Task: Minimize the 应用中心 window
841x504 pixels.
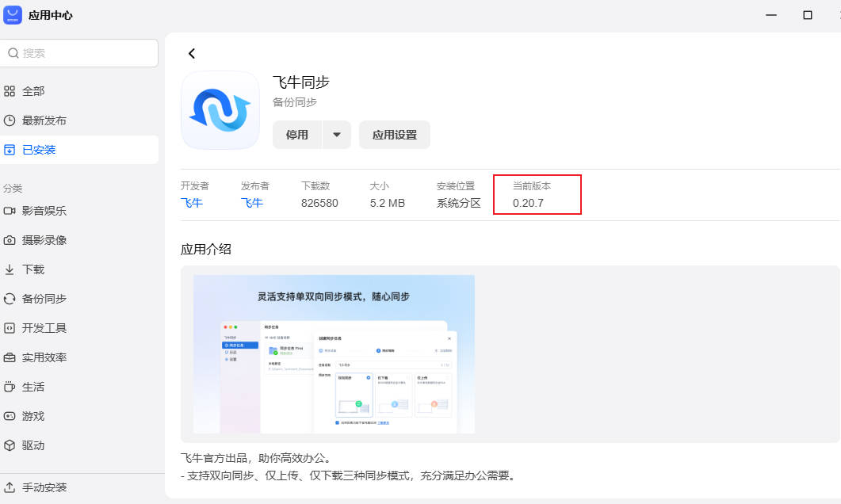Action: click(x=771, y=15)
